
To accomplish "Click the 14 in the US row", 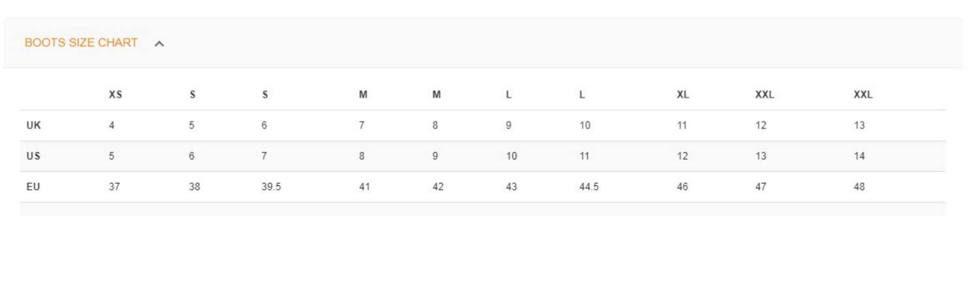I will pyautogui.click(x=859, y=157).
